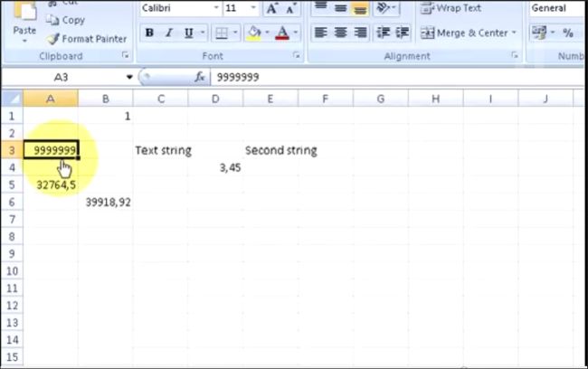Set Top Align vertical alignment
588x369 pixels.
(x=320, y=7)
